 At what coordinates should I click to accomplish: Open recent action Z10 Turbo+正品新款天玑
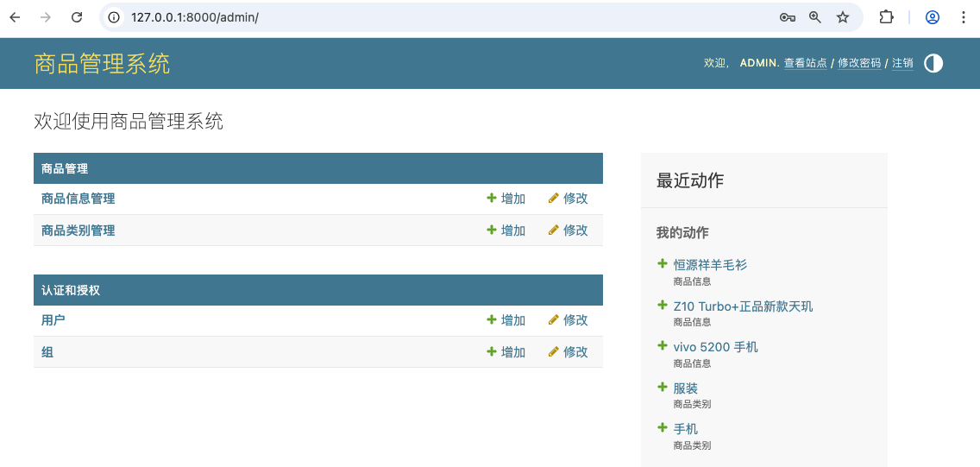[743, 306]
